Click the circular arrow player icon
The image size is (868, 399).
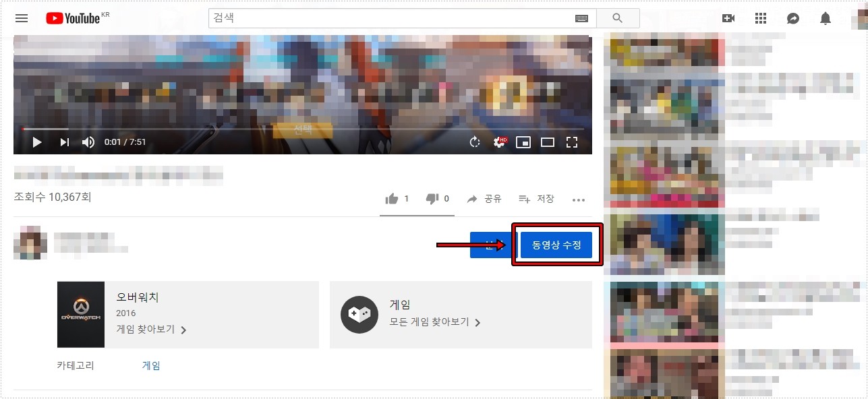tap(475, 142)
